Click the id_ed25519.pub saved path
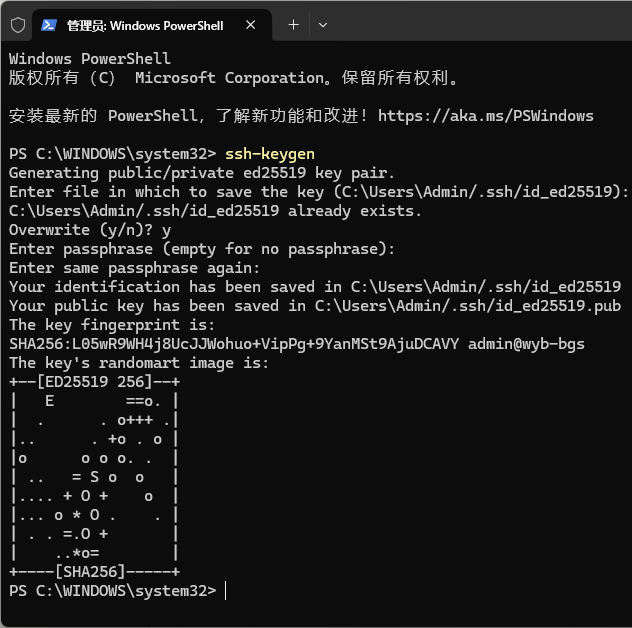The image size is (632, 628). tap(468, 306)
